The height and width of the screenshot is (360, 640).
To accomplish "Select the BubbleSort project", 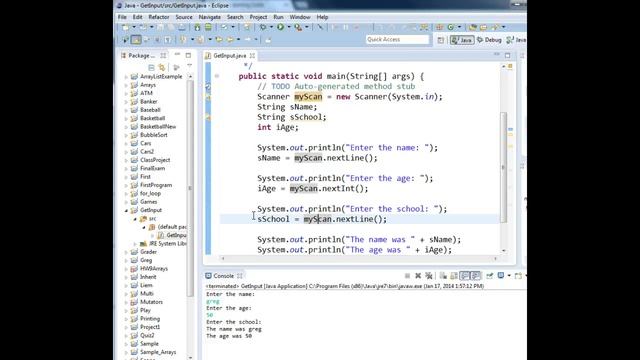I will coord(153,135).
